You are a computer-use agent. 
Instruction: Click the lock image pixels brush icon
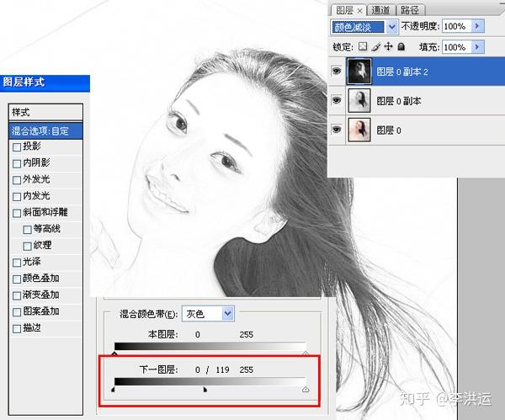point(376,47)
